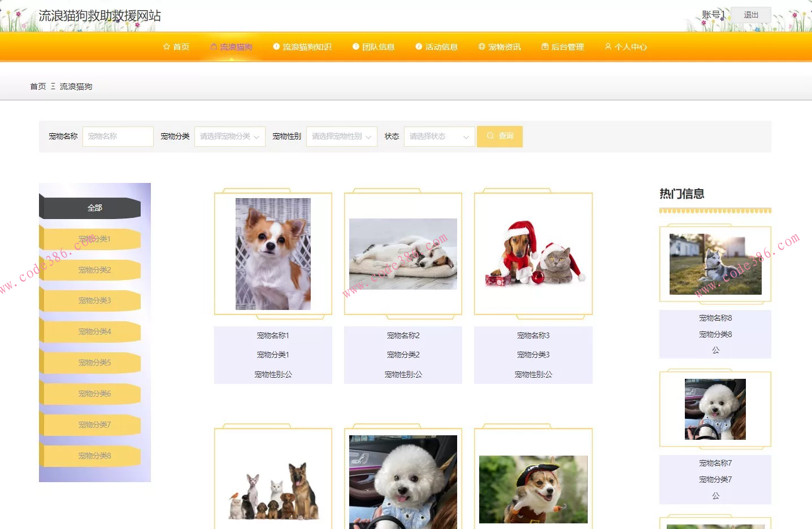Click the icon beside 流浪猫狗知识

[x=276, y=47]
